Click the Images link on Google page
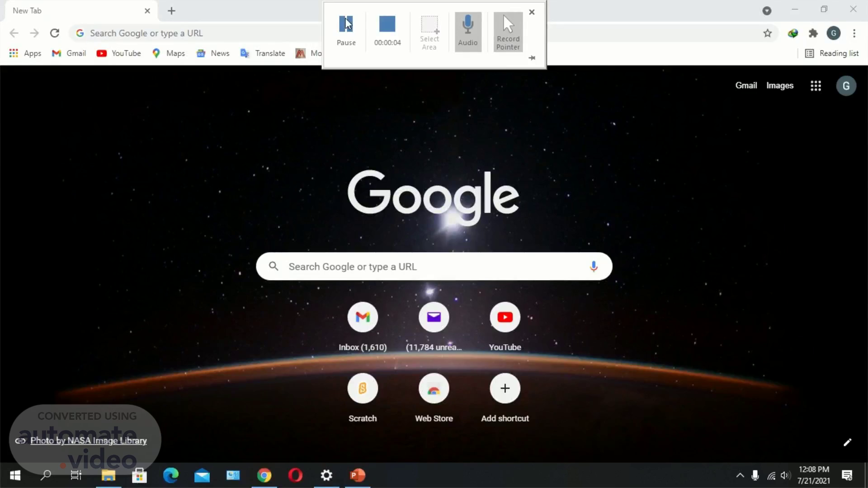Image resolution: width=868 pixels, height=488 pixels. pos(780,85)
